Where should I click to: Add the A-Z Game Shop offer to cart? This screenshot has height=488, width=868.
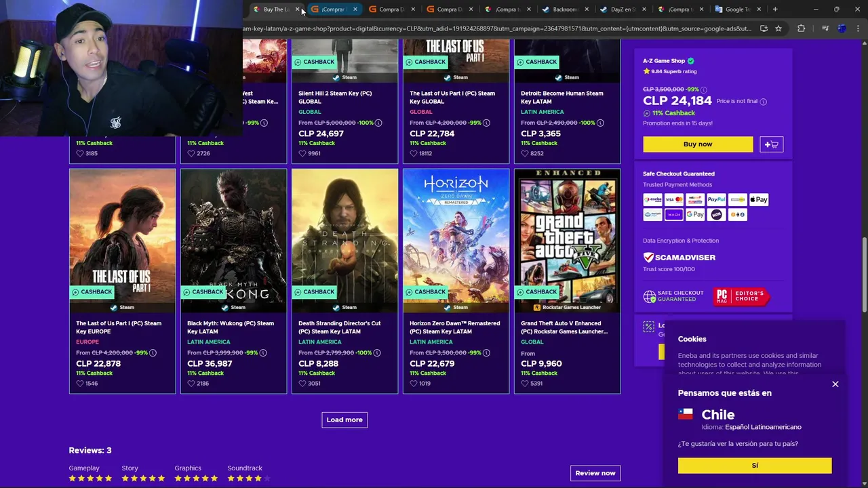coord(772,144)
